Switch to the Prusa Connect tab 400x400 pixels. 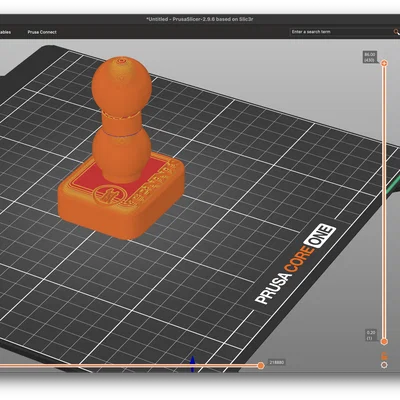click(42, 32)
